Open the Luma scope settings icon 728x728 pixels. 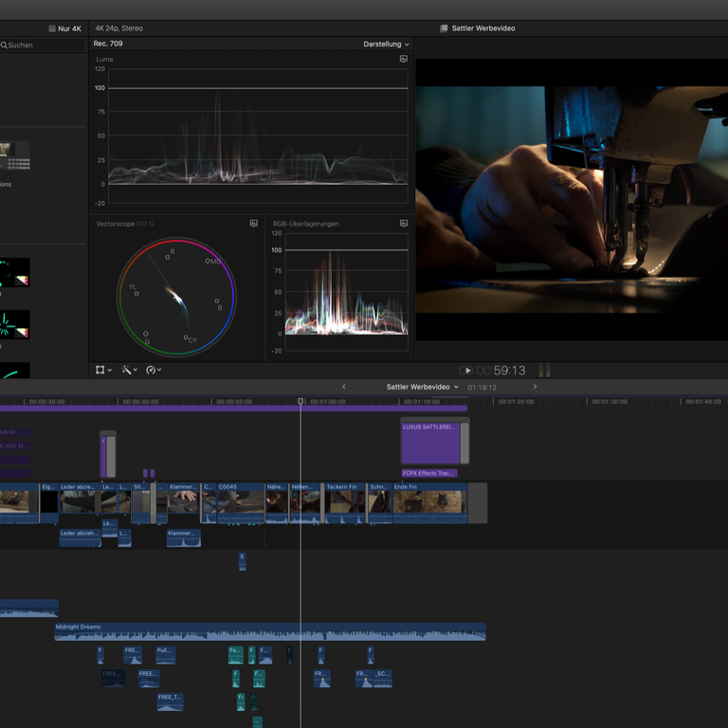[404, 59]
